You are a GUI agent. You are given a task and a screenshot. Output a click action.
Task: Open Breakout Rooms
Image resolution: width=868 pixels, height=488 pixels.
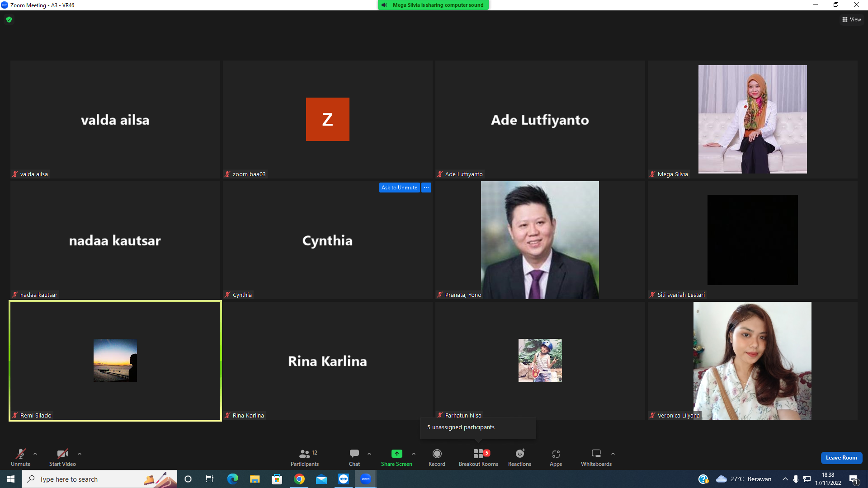pos(478,457)
